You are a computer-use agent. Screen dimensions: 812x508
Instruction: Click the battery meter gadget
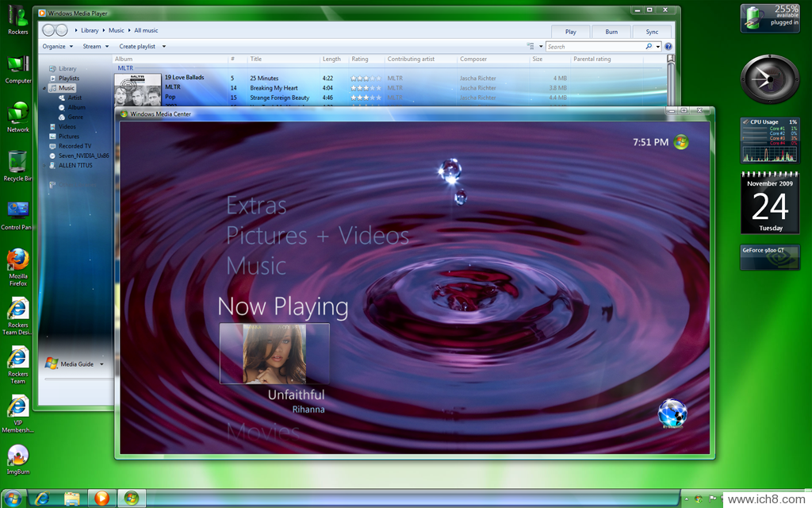(770, 18)
